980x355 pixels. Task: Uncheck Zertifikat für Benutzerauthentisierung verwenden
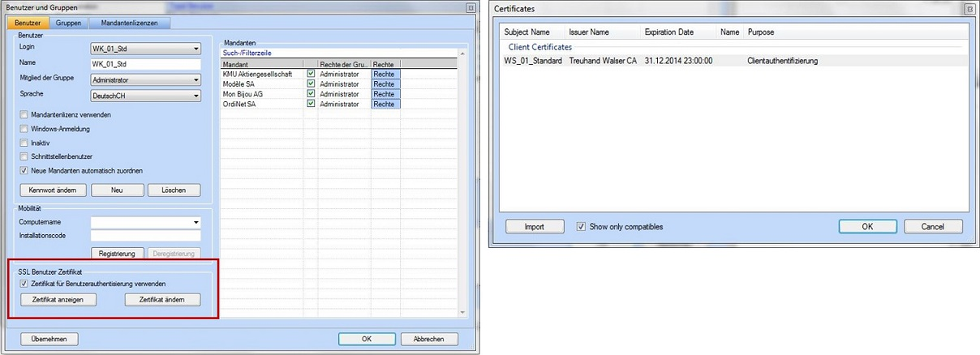point(23,284)
